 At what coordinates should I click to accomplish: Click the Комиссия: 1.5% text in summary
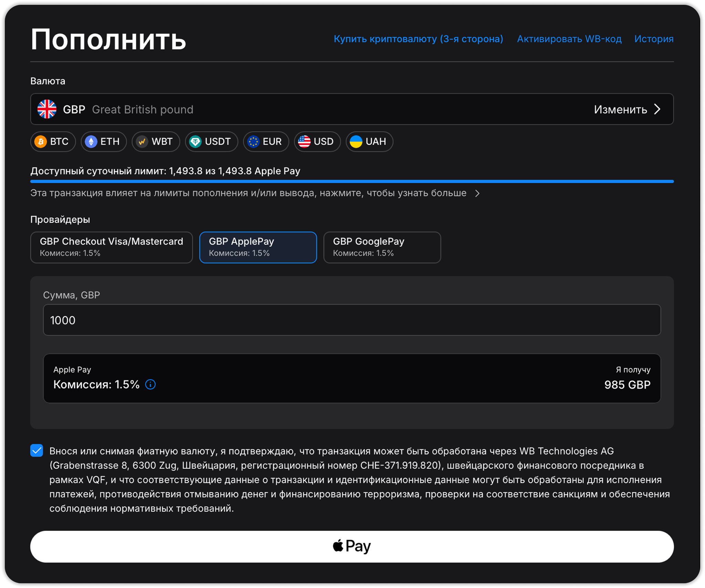pos(96,384)
